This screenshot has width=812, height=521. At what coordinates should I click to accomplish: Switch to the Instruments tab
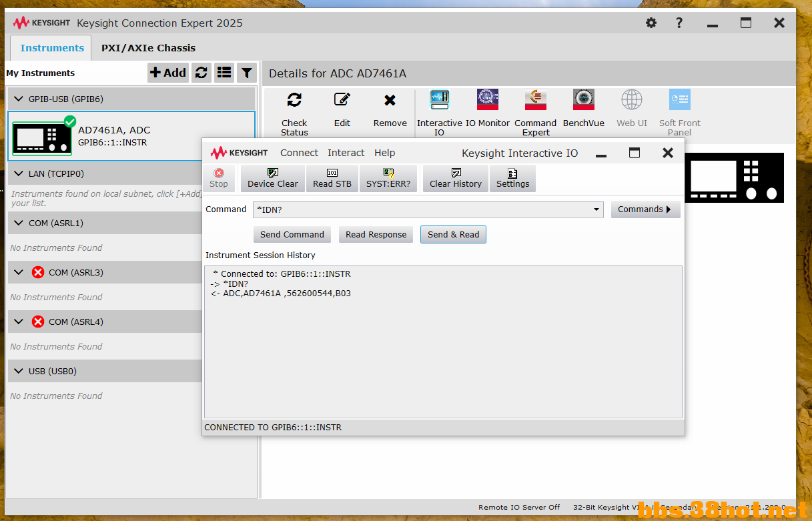coord(52,48)
